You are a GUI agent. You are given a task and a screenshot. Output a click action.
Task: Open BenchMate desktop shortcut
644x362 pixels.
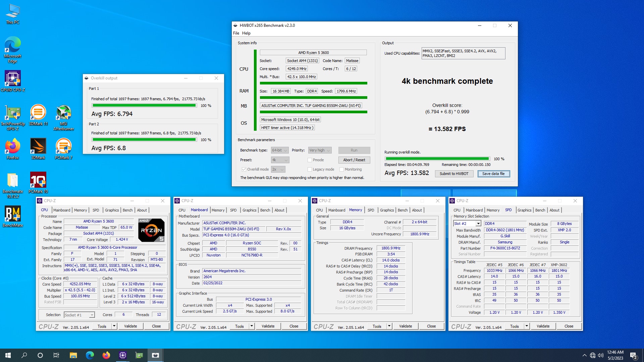[x=13, y=217]
